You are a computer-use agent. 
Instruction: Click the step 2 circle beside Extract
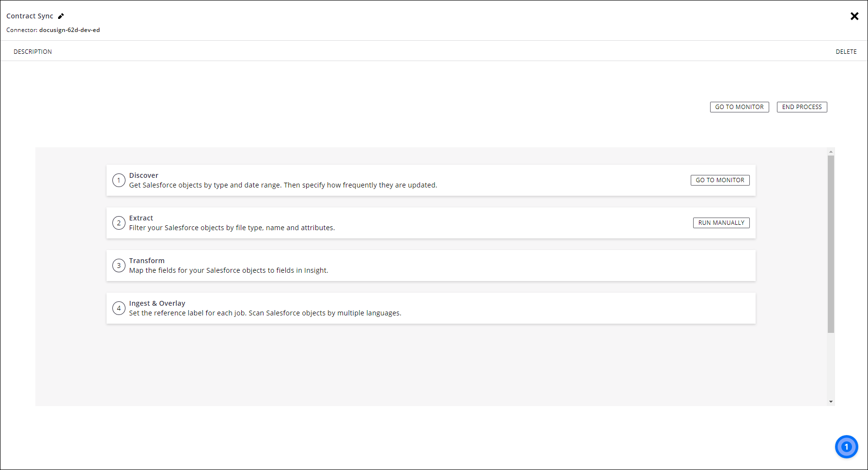coord(119,222)
